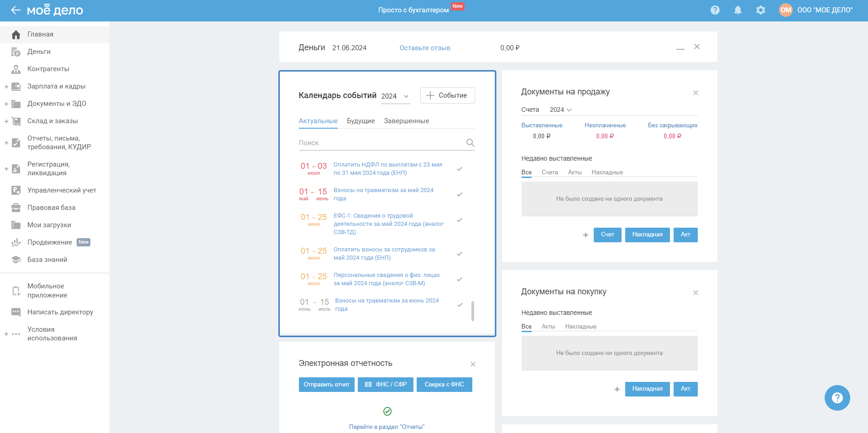Image resolution: width=868 pixels, height=433 pixels.
Task: Mark Оплатить НДФЛ event as done
Action: pyautogui.click(x=460, y=169)
